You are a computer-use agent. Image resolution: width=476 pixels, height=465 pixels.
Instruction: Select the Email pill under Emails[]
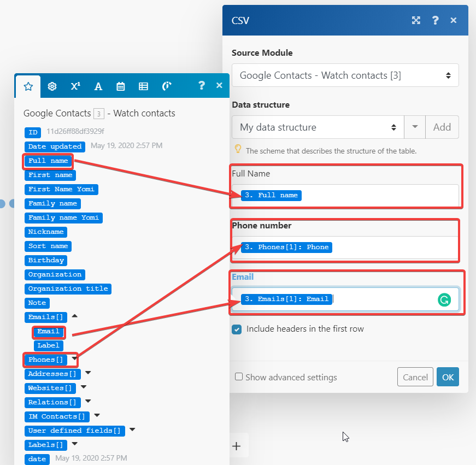[x=48, y=332]
